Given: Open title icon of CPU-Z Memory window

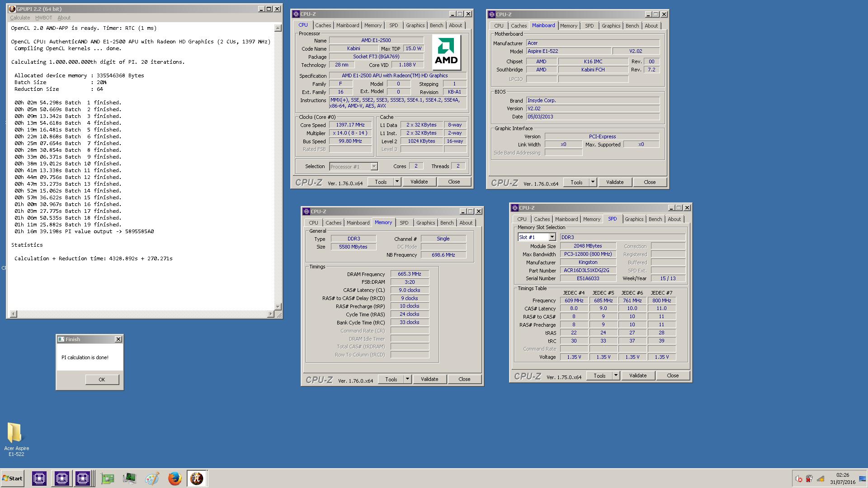Looking at the screenshot, I should (306, 211).
